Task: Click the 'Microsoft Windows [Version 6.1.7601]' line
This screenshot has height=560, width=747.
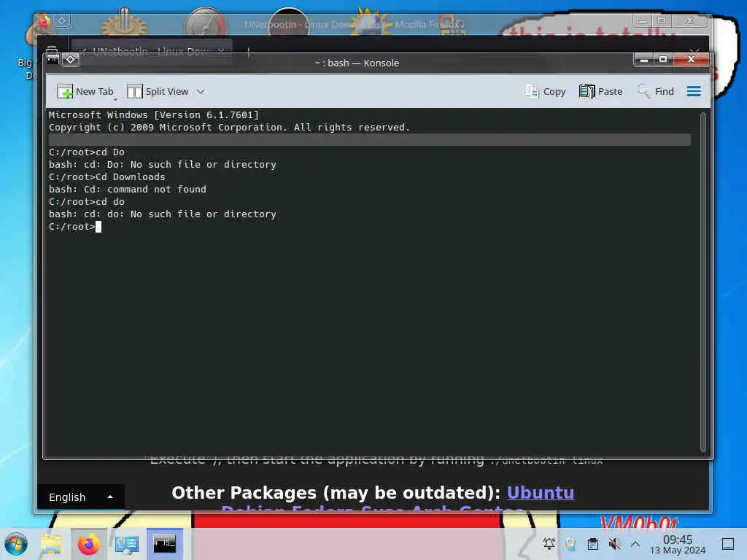Action: [x=153, y=114]
